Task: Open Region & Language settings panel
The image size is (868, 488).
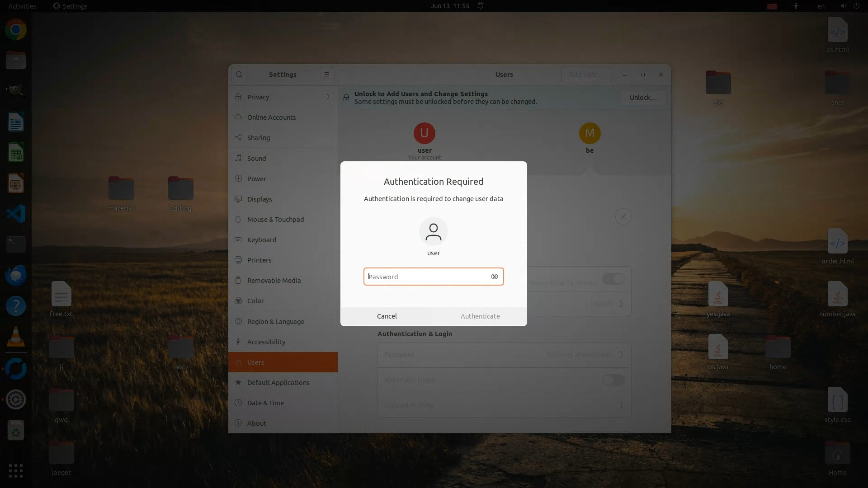Action: [x=275, y=322]
